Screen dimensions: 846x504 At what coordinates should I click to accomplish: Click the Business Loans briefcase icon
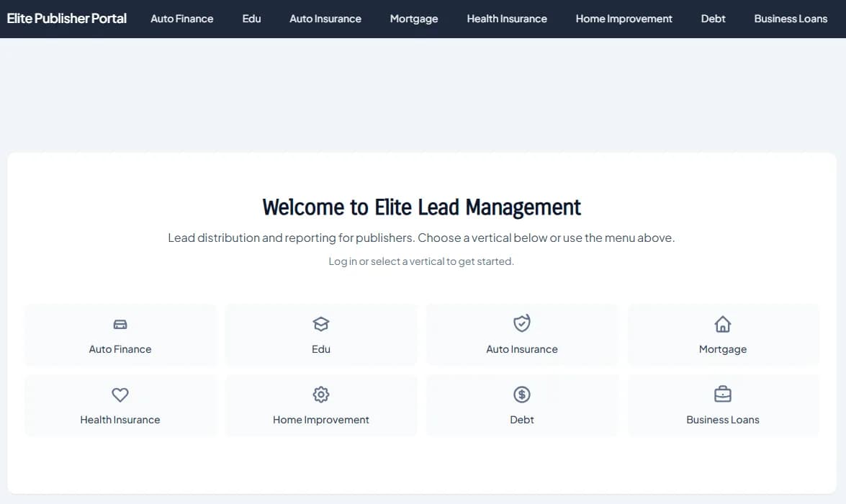click(722, 395)
